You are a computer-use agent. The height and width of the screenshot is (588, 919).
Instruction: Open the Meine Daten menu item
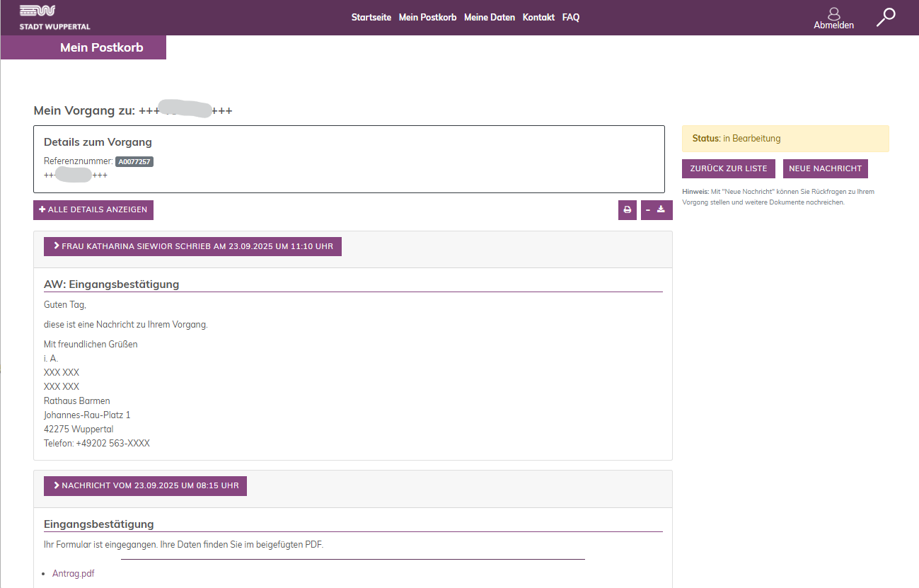[x=489, y=18]
